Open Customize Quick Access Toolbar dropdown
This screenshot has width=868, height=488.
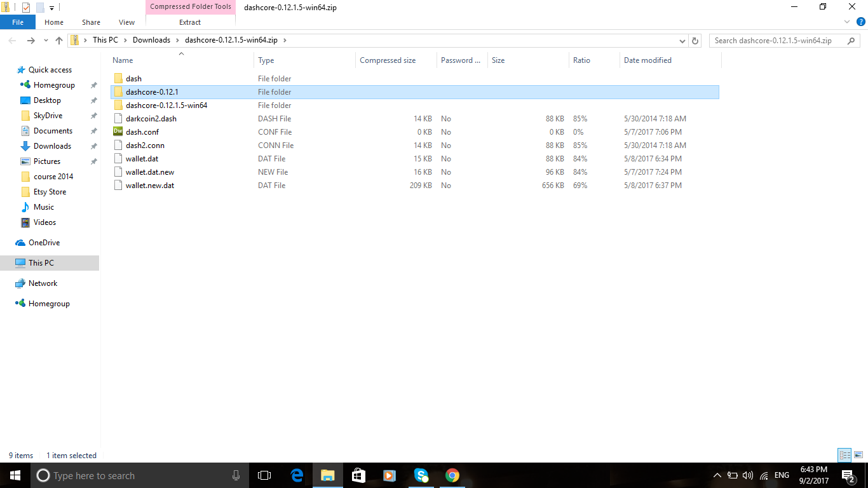pyautogui.click(x=51, y=8)
